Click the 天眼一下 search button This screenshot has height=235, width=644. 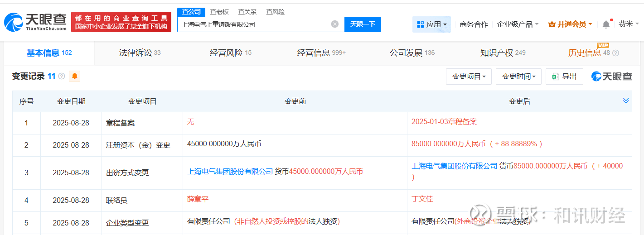point(363,24)
